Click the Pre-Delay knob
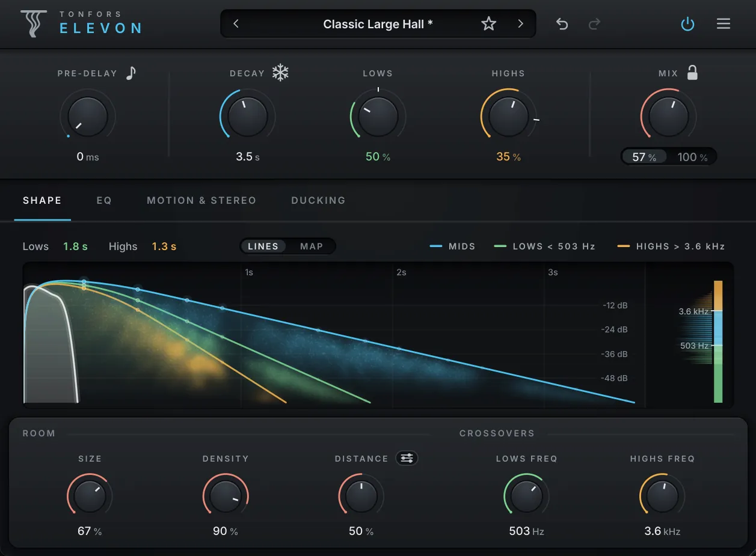Image resolution: width=756 pixels, height=556 pixels. pos(87,117)
